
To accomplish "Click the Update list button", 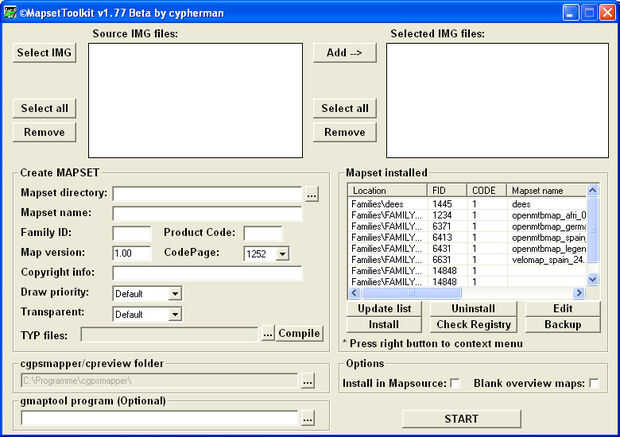I will [384, 308].
